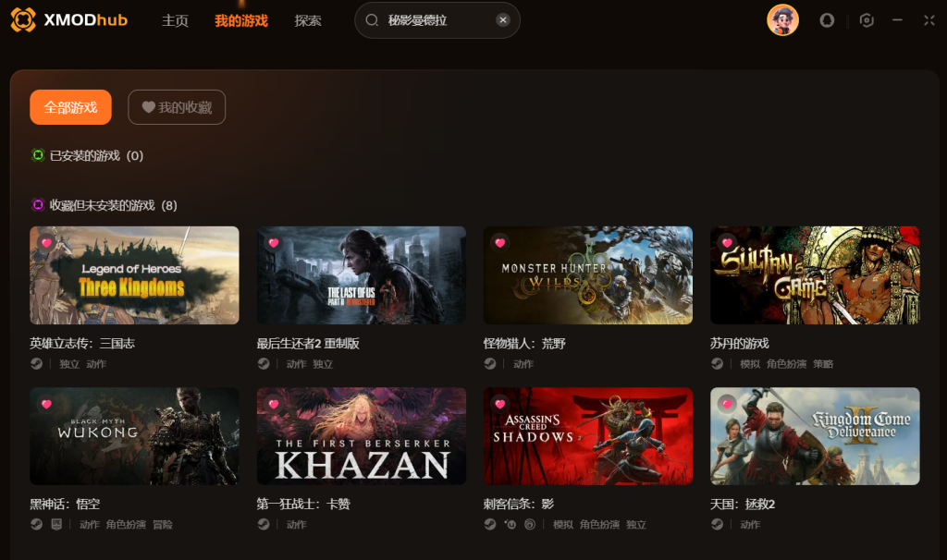Open the notifications bell icon
Screen dimensions: 947x560
pos(827,20)
